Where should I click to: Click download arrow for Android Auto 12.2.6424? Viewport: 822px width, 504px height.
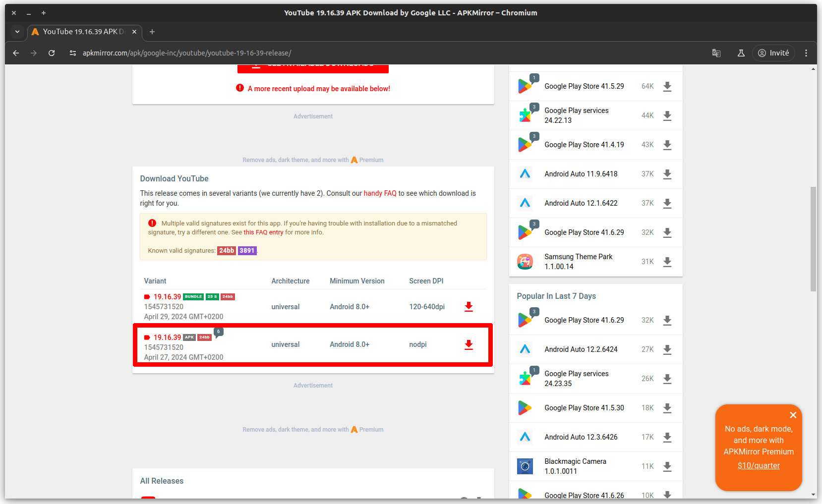667,349
